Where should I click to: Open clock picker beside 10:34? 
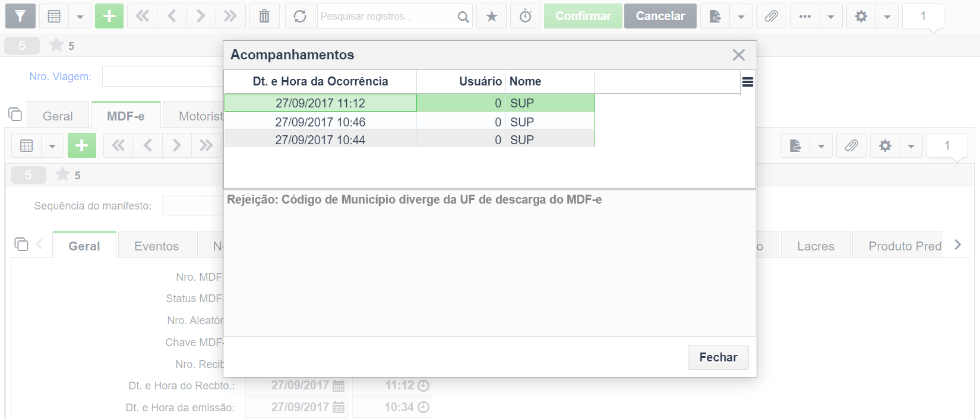point(423,407)
